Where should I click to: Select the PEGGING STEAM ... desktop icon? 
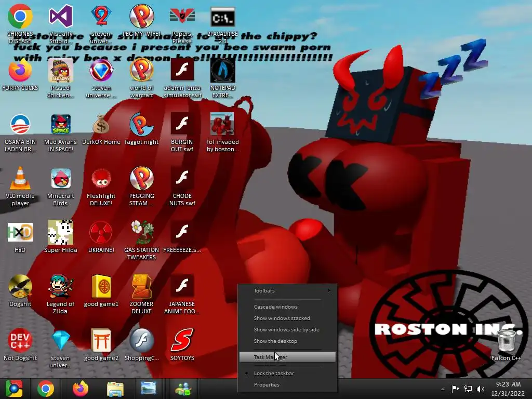pos(141,187)
